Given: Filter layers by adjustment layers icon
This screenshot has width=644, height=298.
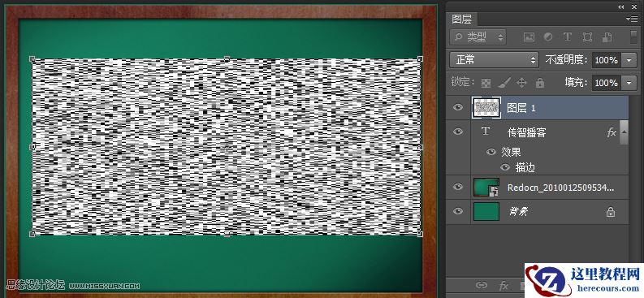Looking at the screenshot, I should 548,37.
